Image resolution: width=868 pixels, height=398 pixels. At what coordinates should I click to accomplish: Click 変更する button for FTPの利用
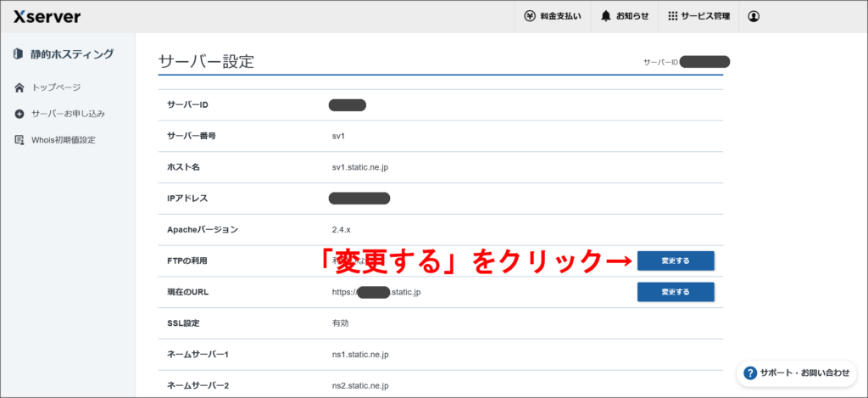click(676, 261)
